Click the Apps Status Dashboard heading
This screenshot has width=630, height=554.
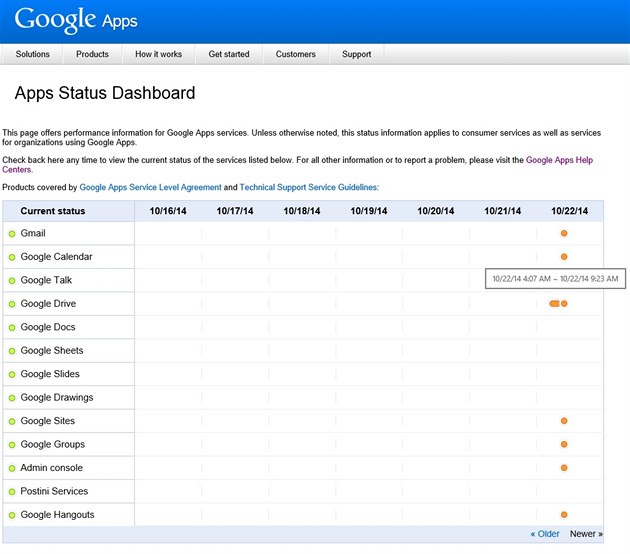pos(105,93)
